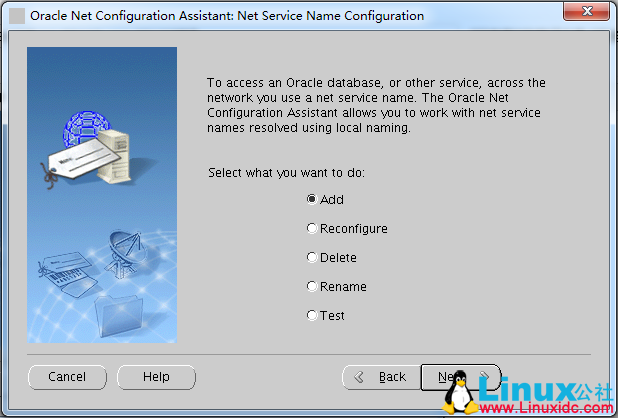Select the Delete radio option
The width and height of the screenshot is (618, 418).
pyautogui.click(x=312, y=257)
